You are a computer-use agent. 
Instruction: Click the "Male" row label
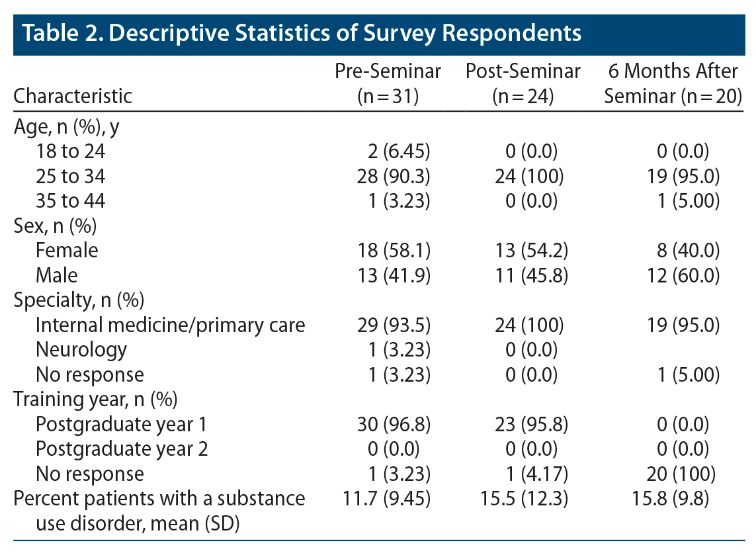pyautogui.click(x=57, y=275)
